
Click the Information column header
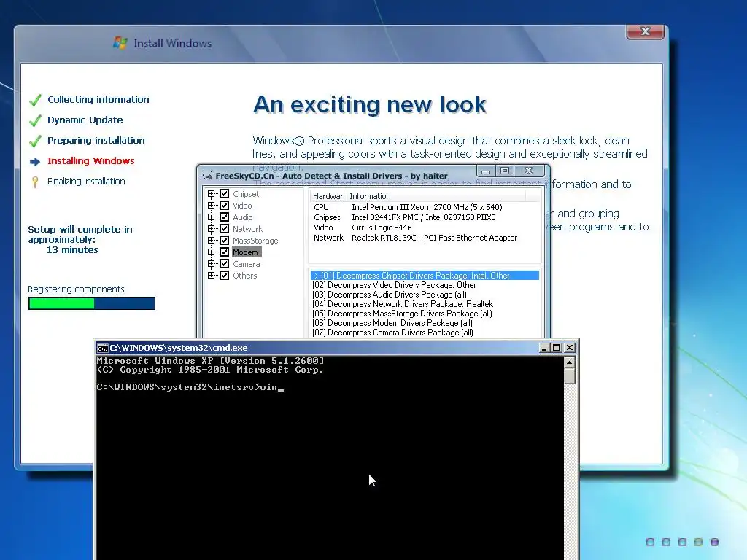(436, 196)
